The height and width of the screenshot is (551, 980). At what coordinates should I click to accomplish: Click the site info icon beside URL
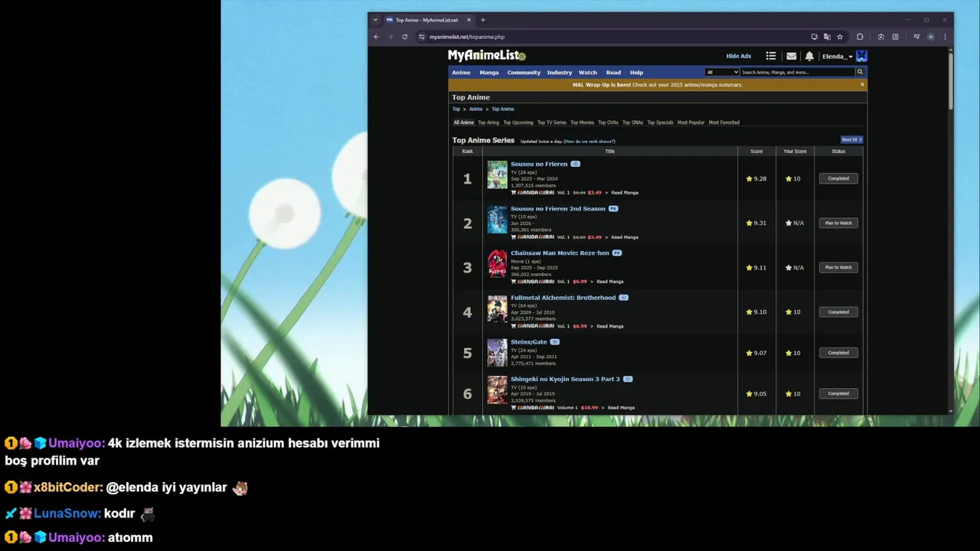(x=421, y=37)
